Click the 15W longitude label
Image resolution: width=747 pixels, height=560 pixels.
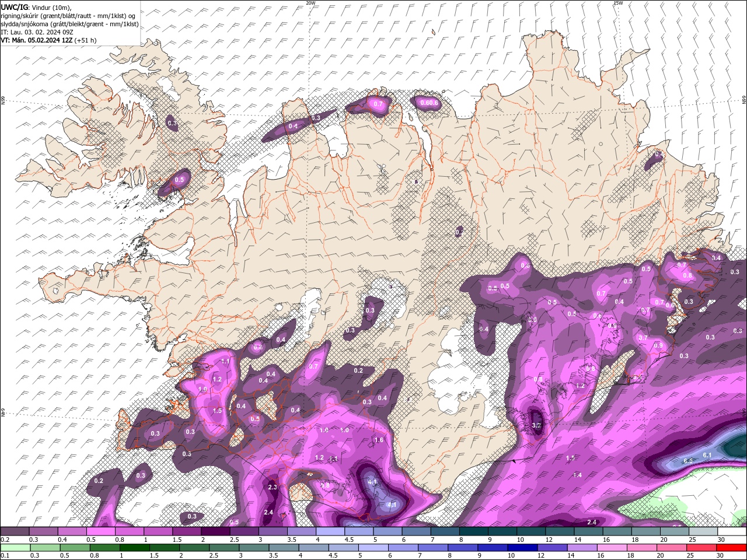pyautogui.click(x=618, y=3)
